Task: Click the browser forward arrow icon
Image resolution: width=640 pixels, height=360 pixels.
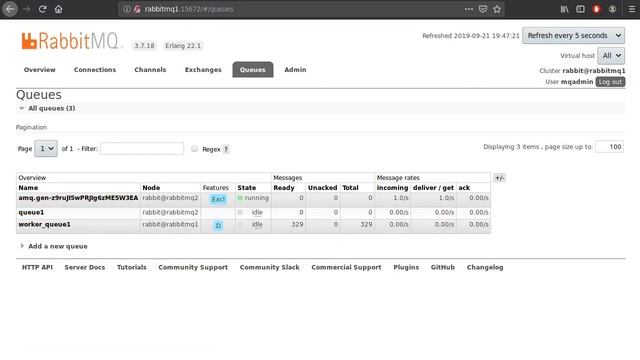Action: point(27,9)
